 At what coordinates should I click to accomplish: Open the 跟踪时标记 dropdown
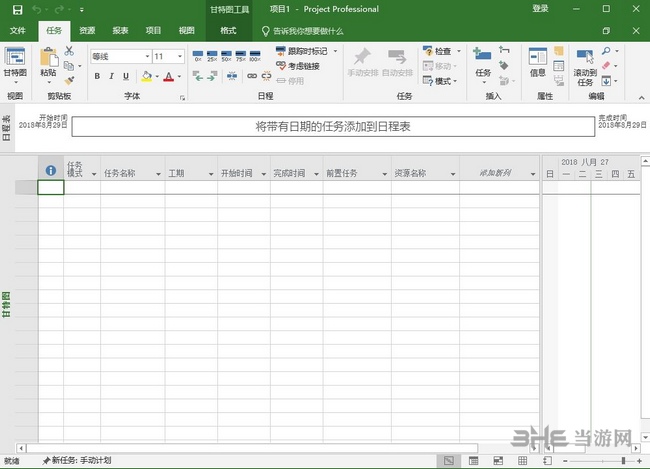click(335, 51)
